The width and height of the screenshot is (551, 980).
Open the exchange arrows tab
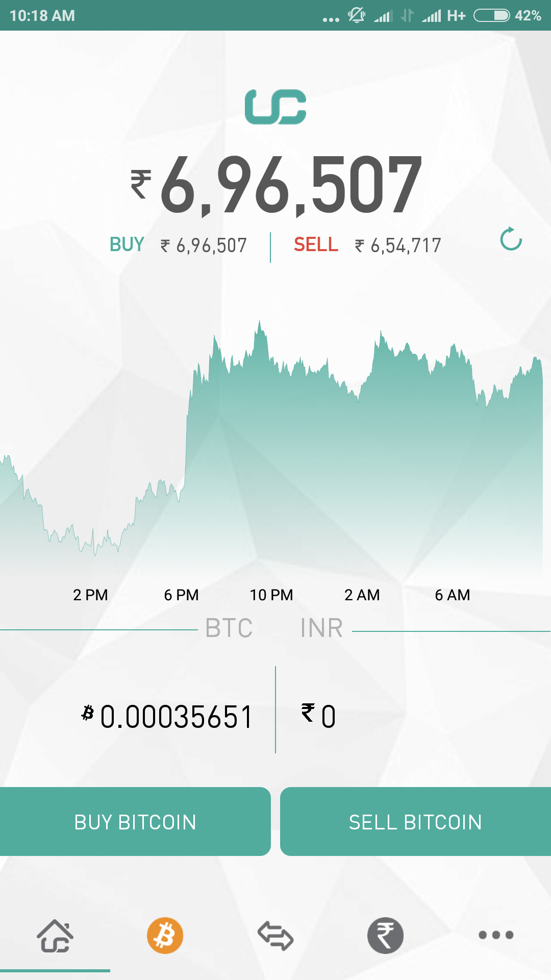275,936
